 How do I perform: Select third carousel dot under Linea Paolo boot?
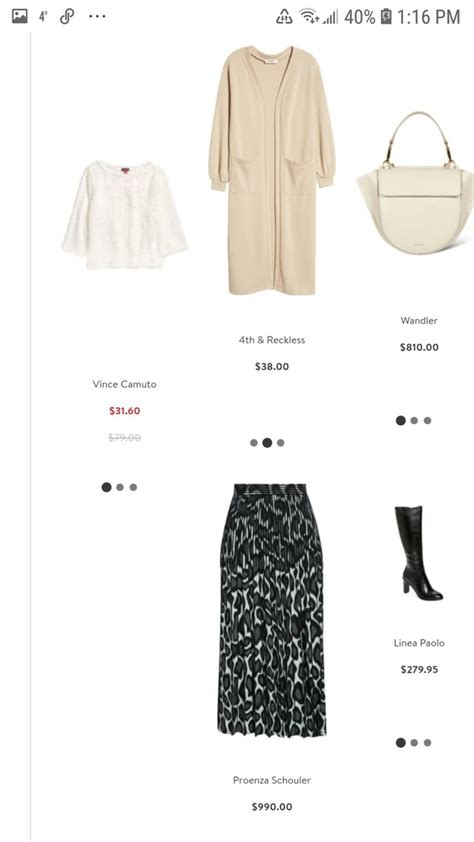coord(427,743)
